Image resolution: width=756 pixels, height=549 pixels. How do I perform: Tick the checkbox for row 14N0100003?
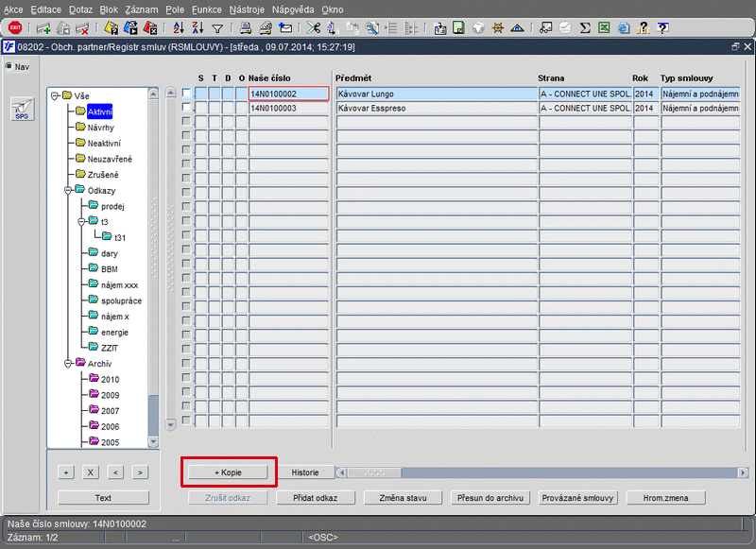[x=186, y=107]
